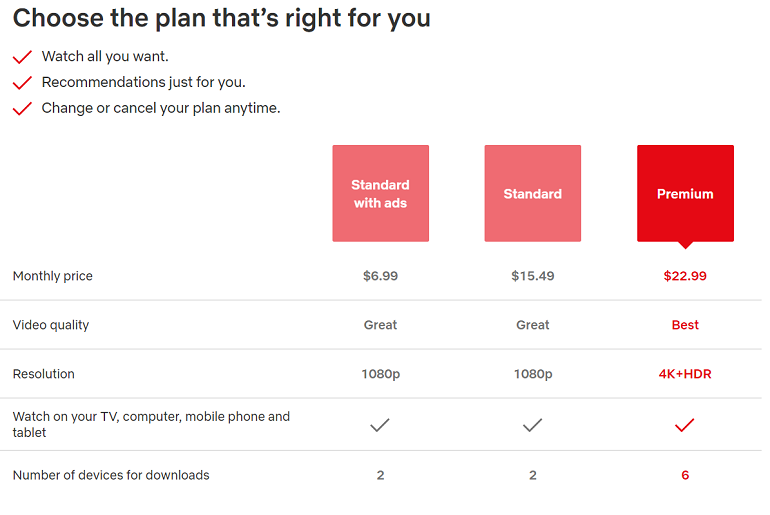Click the $22.99 Premium price
This screenshot has width=770, height=515.
coord(685,276)
